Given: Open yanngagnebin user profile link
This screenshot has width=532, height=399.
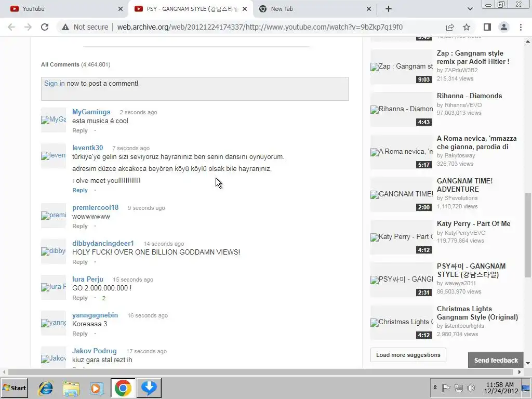Looking at the screenshot, I should [x=95, y=315].
